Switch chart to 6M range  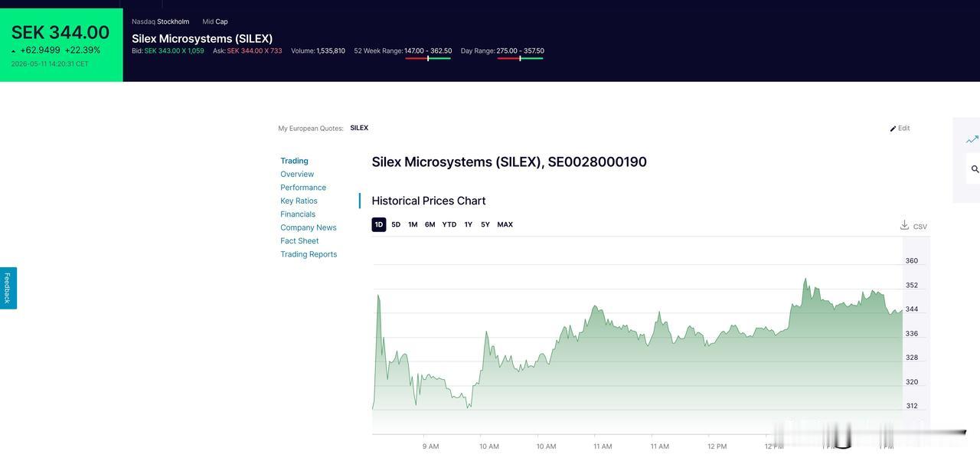pyautogui.click(x=430, y=224)
